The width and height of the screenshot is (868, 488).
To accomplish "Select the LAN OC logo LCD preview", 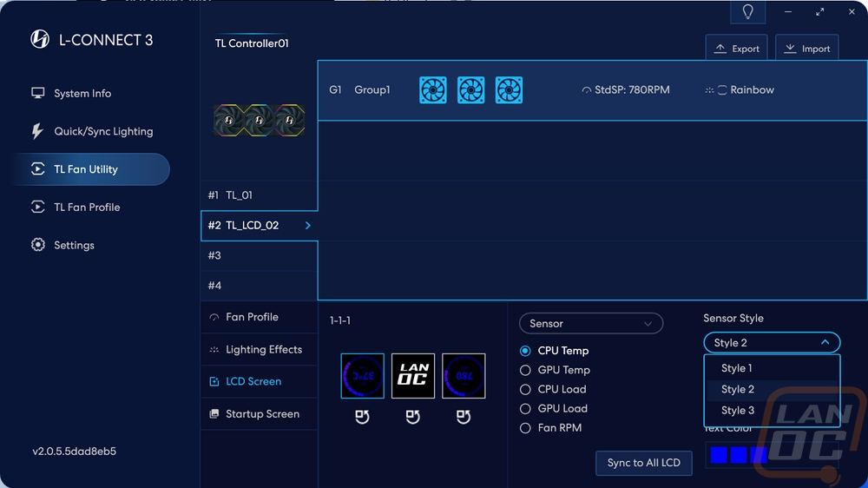I will (413, 376).
